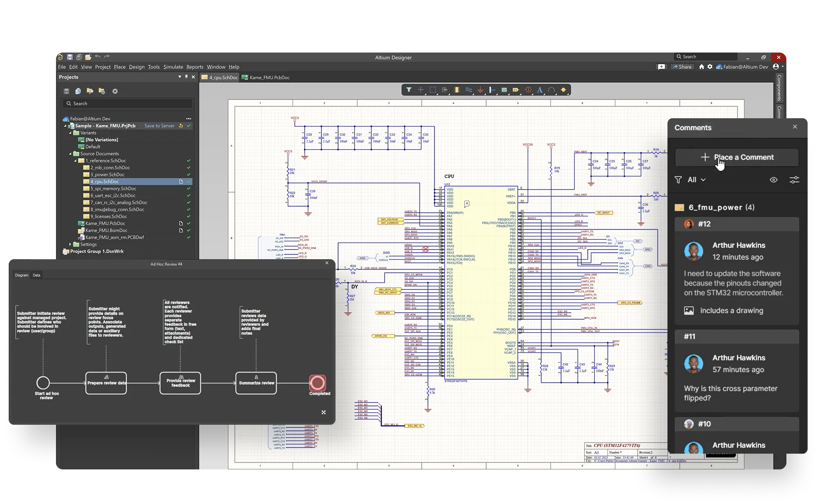Open the three-dot menu next to Fabian@Altium Dev
Viewport: 819px width, 504px height.
pos(188,119)
